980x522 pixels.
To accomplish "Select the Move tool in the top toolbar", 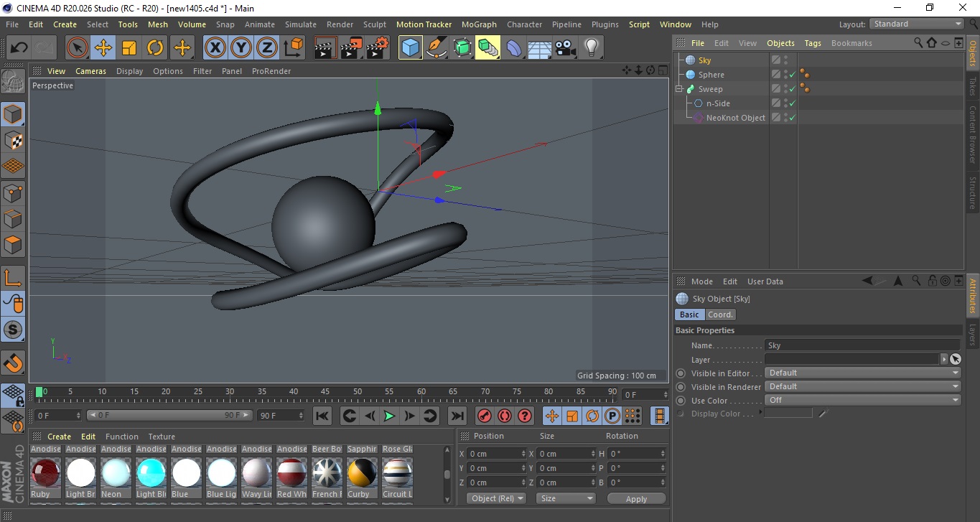I will 103,48.
